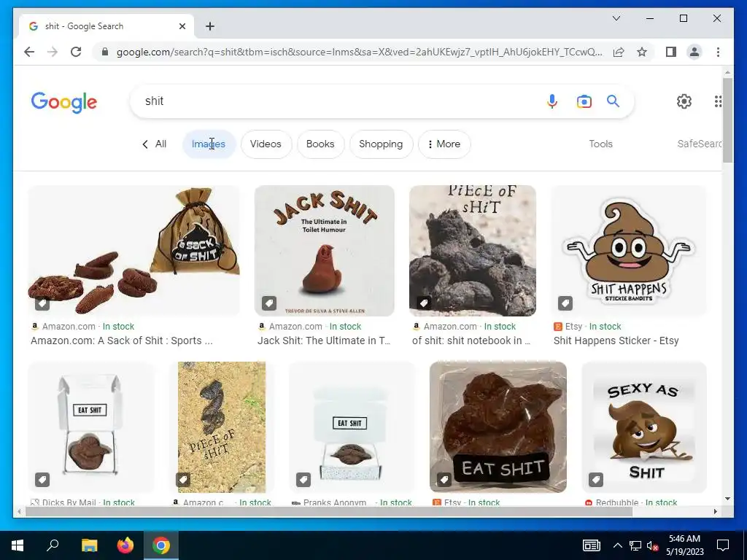The height and width of the screenshot is (560, 747).
Task: Open the Dicks By Mail Eat Shit thumbnail
Action: [91, 427]
